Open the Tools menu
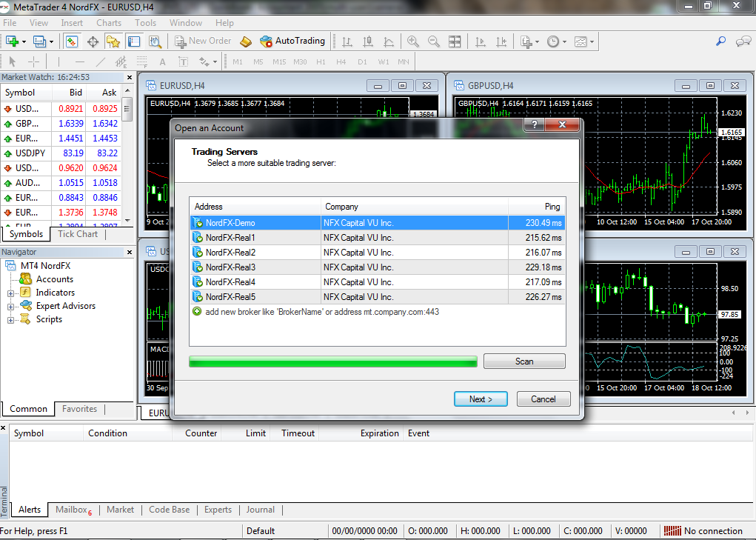The height and width of the screenshot is (540, 756). (x=146, y=23)
